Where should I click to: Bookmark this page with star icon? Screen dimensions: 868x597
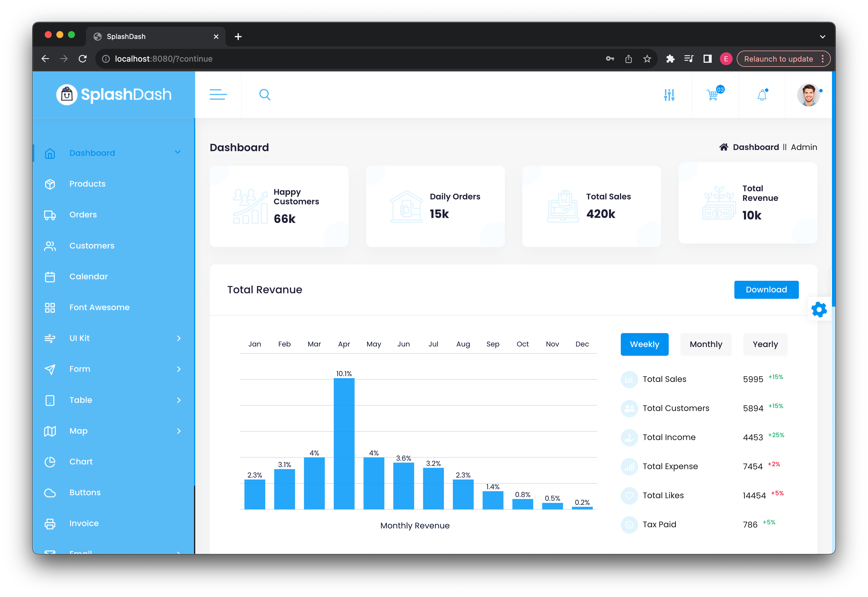(x=647, y=59)
